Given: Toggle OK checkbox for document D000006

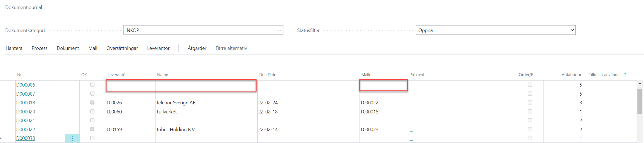Looking at the screenshot, I should (x=92, y=85).
